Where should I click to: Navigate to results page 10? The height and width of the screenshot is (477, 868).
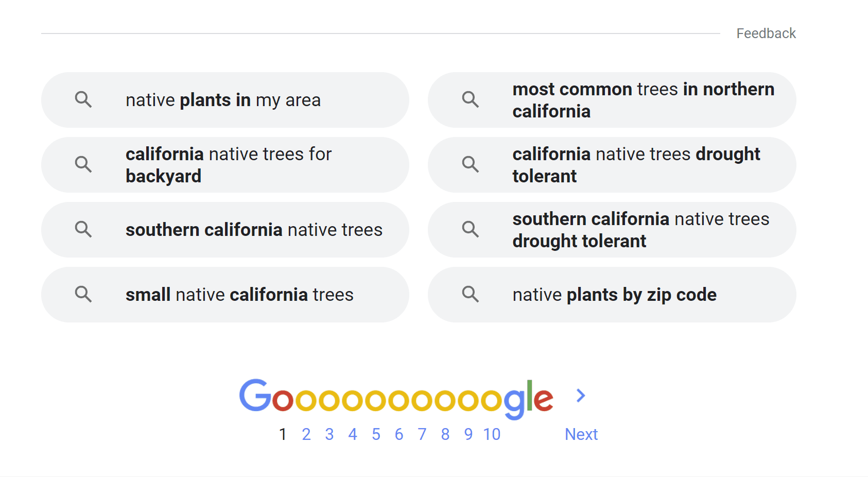point(492,434)
